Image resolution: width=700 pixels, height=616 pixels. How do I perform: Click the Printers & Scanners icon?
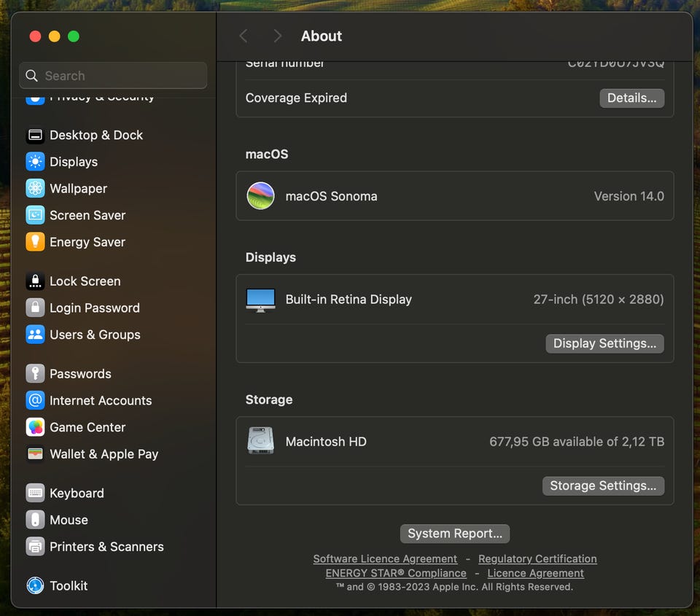point(35,546)
